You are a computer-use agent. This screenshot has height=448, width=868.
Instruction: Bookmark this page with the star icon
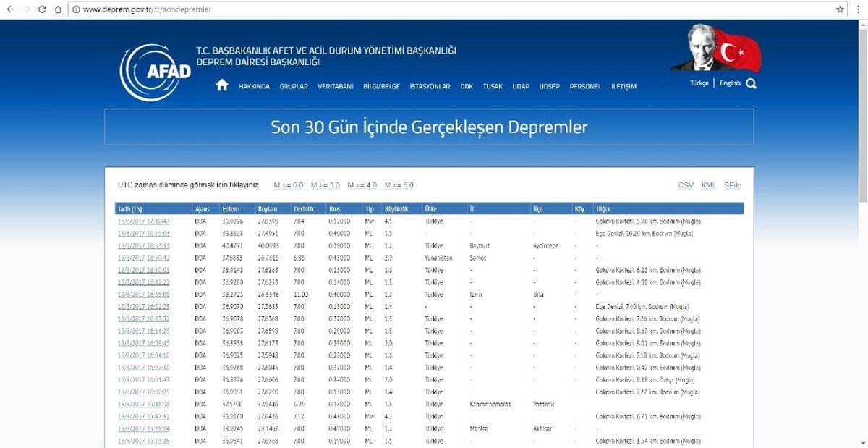[840, 9]
